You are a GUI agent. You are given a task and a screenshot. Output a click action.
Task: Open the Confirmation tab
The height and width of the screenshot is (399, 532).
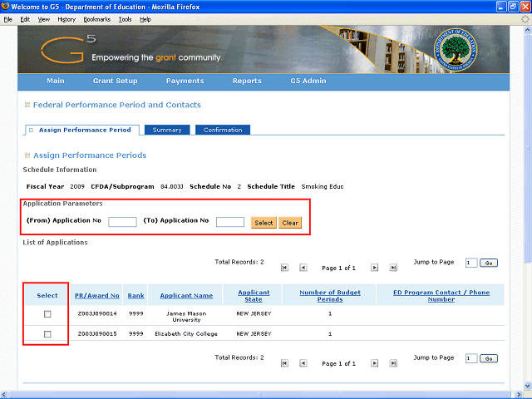click(223, 130)
